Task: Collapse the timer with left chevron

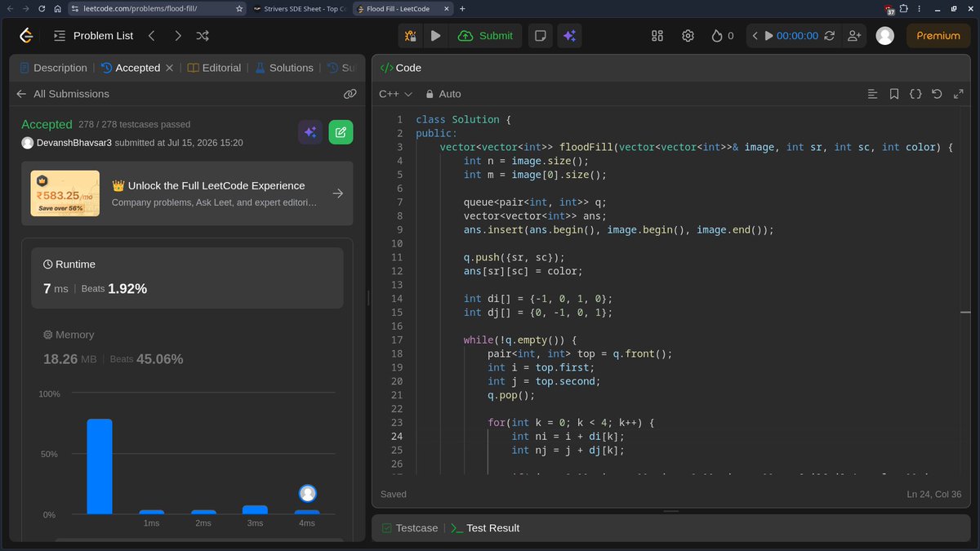Action: click(755, 36)
